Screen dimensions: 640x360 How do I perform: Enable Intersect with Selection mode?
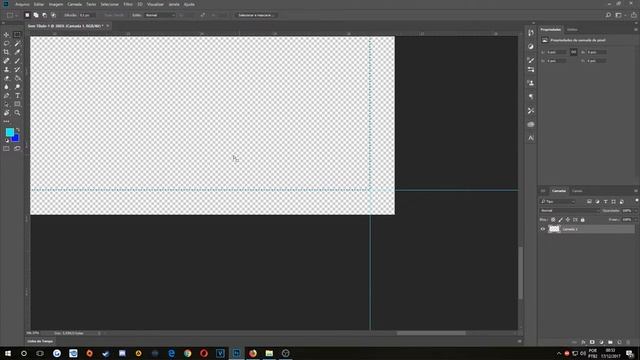pyautogui.click(x=53, y=15)
